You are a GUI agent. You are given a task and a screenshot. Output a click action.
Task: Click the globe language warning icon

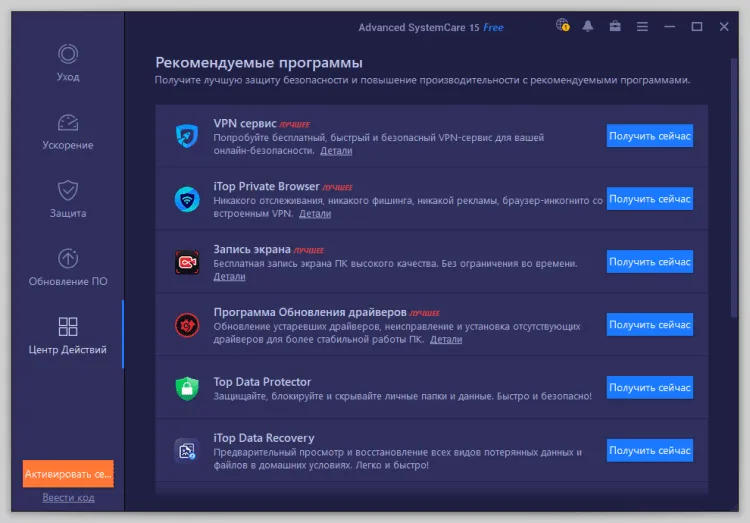[x=562, y=25]
